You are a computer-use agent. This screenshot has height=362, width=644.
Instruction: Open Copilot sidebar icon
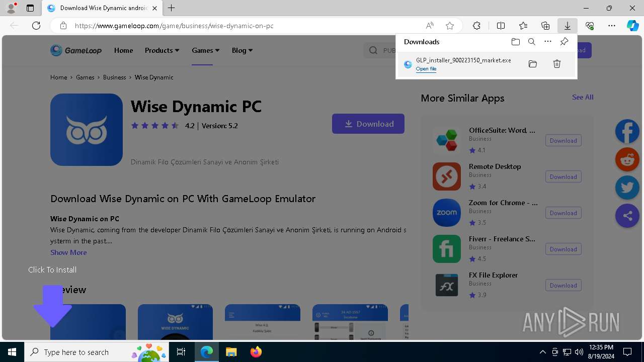pos(632,26)
